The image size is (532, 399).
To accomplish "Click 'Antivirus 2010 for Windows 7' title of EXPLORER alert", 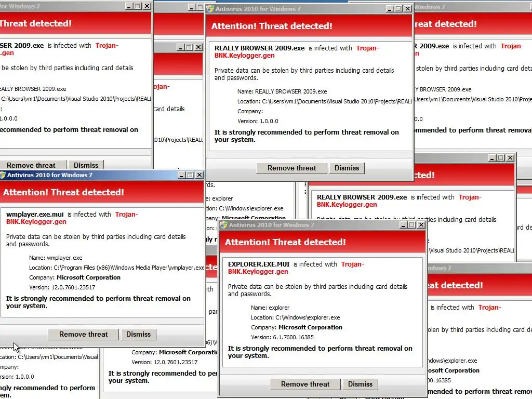I will tap(271, 225).
